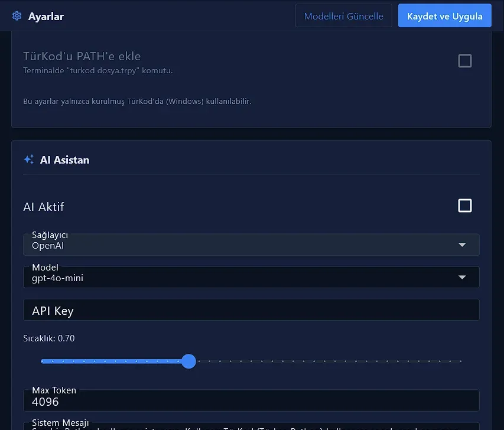Focus the API Key input field
Image resolution: width=504 pixels, height=430 pixels.
coord(251,310)
